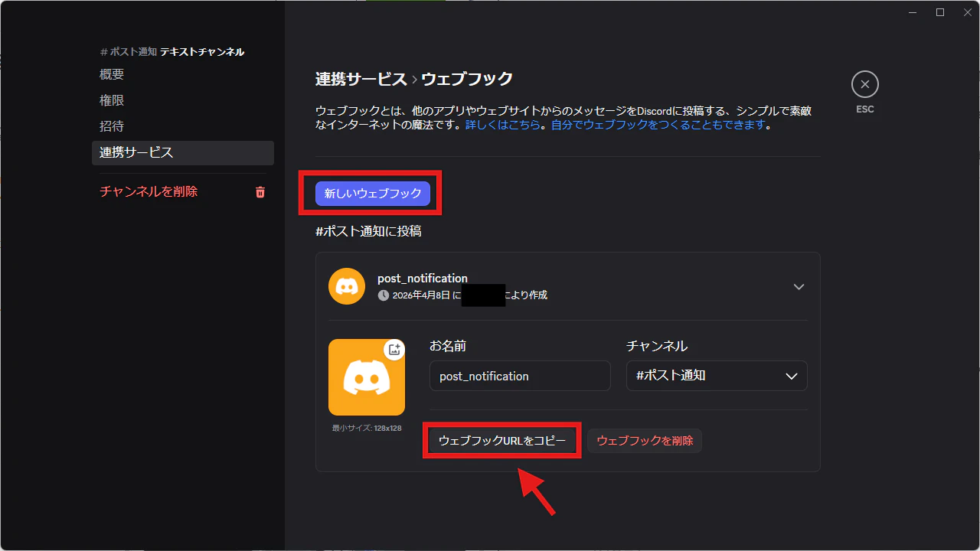This screenshot has width=980, height=551.
Task: Open the 詳しくはこちら link
Action: [503, 125]
